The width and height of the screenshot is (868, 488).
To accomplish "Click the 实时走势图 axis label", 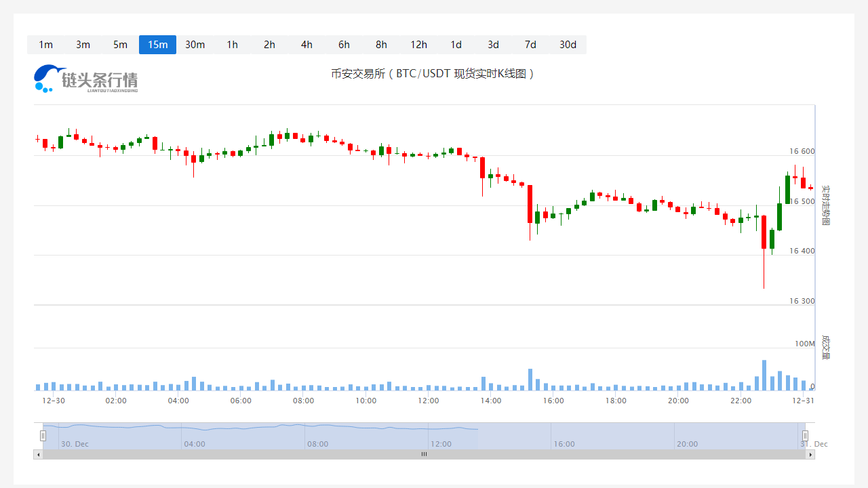I will click(825, 205).
